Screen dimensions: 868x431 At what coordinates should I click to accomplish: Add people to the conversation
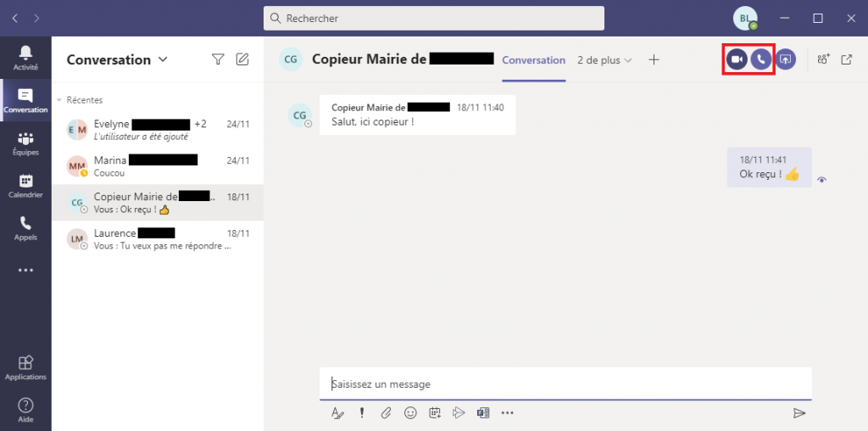pyautogui.click(x=824, y=59)
